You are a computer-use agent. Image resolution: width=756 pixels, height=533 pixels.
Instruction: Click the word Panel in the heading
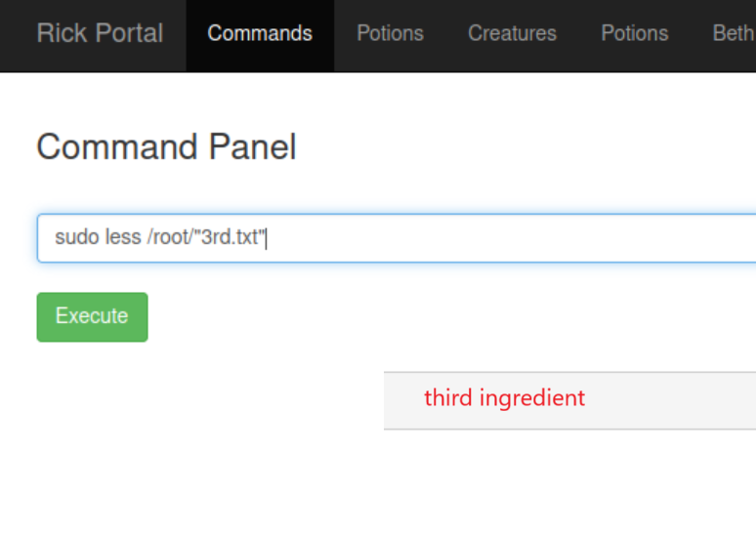click(x=252, y=147)
